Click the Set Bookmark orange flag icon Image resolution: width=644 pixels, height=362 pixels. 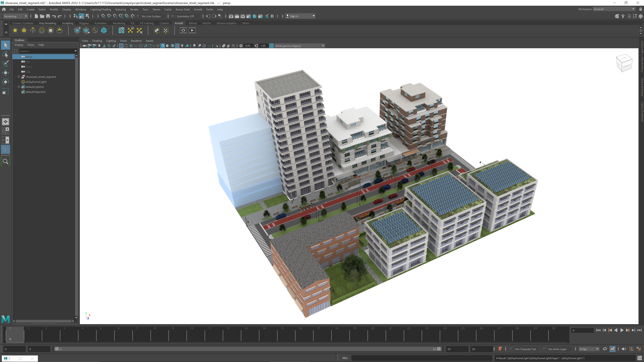tap(500, 349)
